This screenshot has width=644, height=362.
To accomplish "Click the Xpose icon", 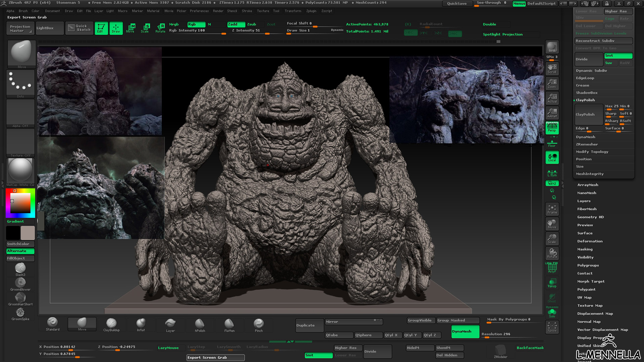I will pyautogui.click(x=552, y=327).
